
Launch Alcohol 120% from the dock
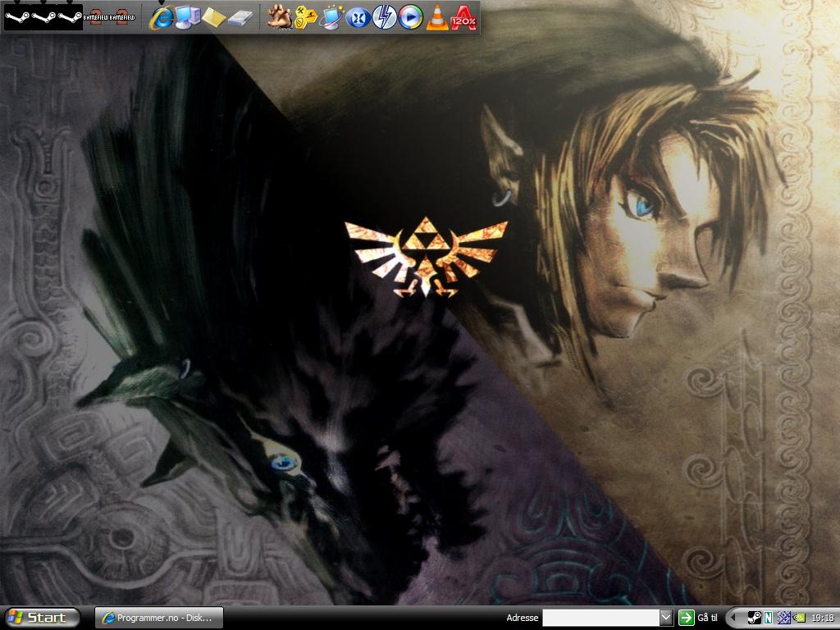pyautogui.click(x=463, y=18)
